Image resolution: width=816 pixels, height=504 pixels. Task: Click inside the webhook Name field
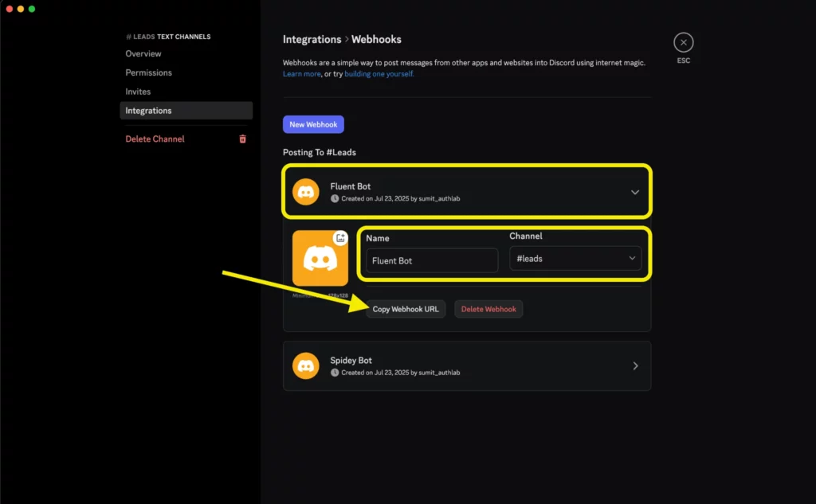point(430,260)
